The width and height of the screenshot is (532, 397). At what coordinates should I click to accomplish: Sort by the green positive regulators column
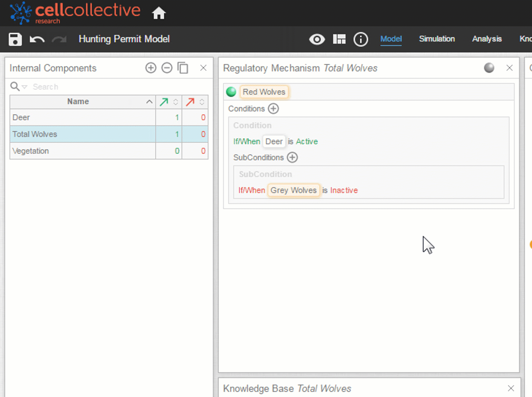coord(169,102)
